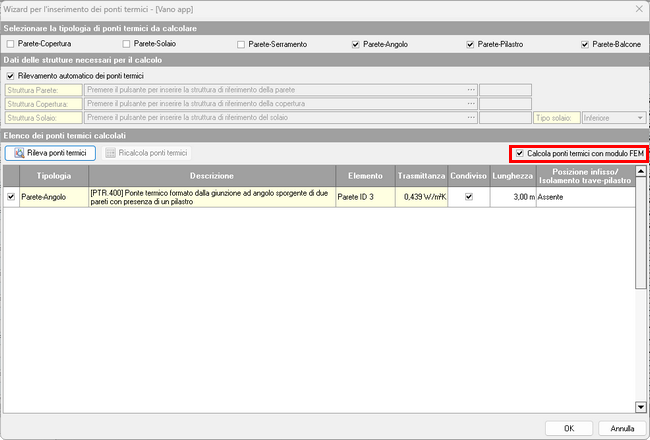Uncheck the Parete-Angolo type checkbox
The image size is (650, 440).
[x=356, y=45]
